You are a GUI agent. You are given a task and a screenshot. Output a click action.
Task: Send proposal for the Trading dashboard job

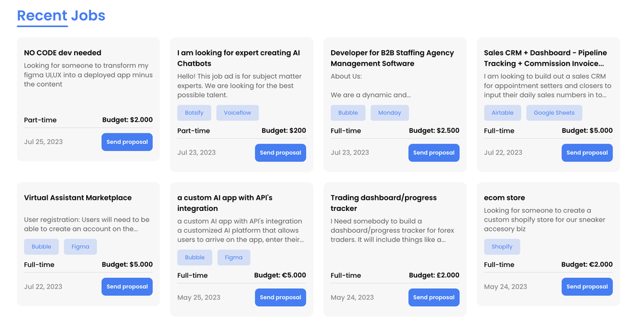[x=433, y=297]
